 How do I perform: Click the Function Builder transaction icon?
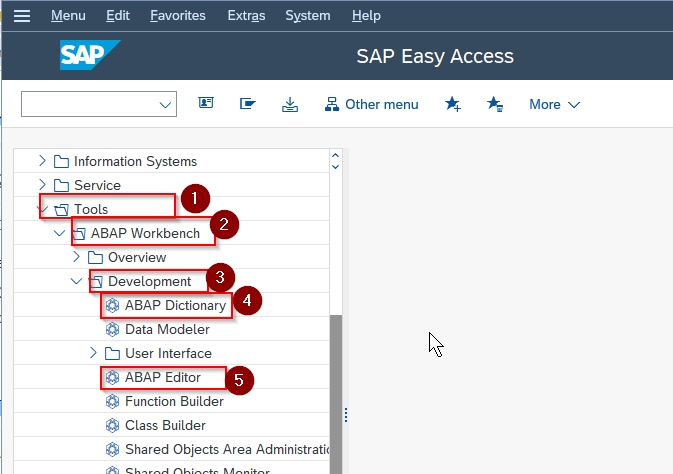click(112, 401)
